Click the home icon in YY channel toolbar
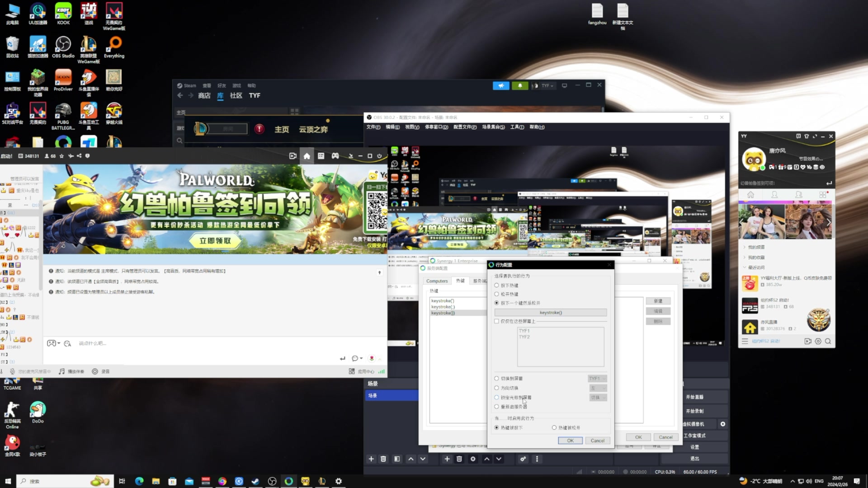Image resolution: width=868 pixels, height=488 pixels. pyautogui.click(x=307, y=156)
